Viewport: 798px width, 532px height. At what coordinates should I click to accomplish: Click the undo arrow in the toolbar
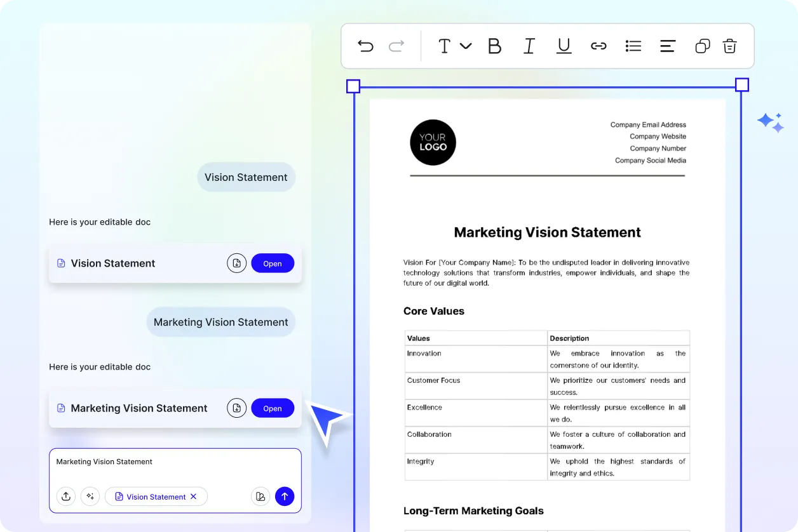coord(365,46)
